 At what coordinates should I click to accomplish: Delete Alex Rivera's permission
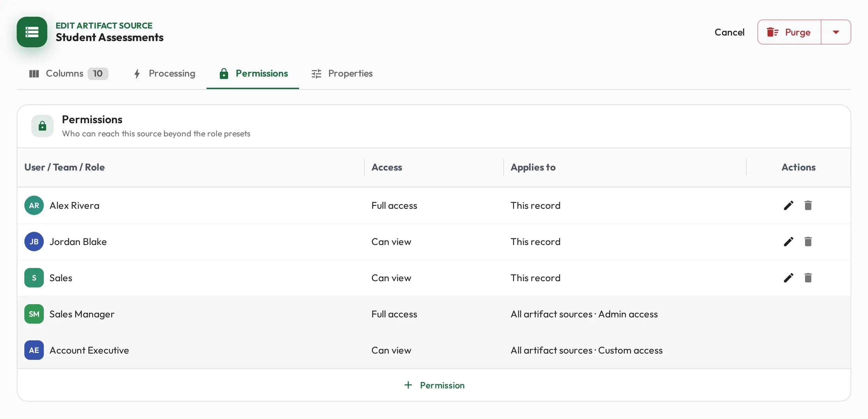point(808,205)
